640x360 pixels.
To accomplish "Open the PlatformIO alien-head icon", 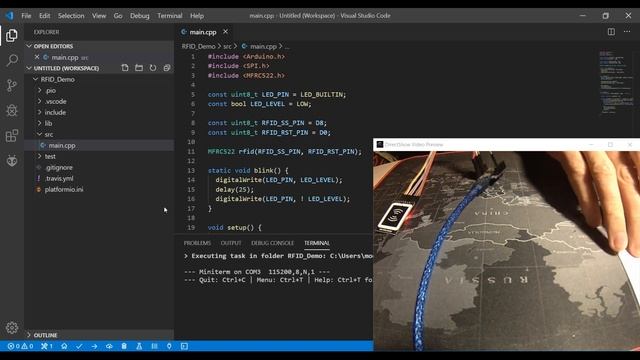I will tap(12, 160).
